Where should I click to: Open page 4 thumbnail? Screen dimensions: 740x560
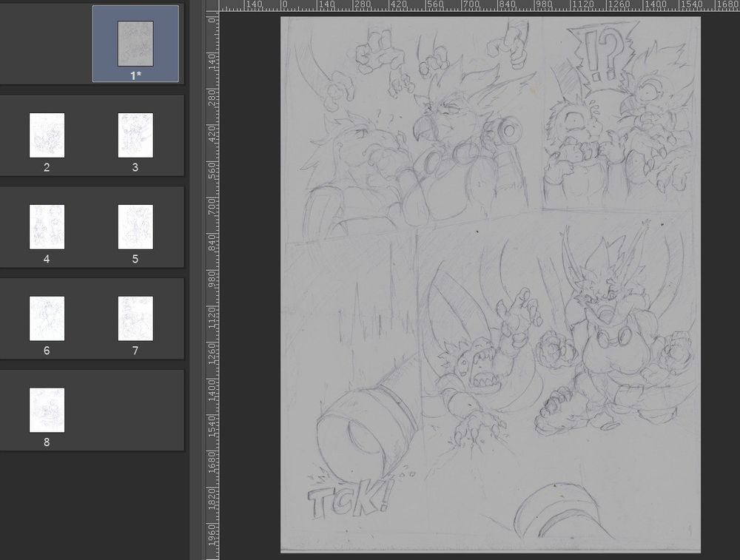coord(47,227)
